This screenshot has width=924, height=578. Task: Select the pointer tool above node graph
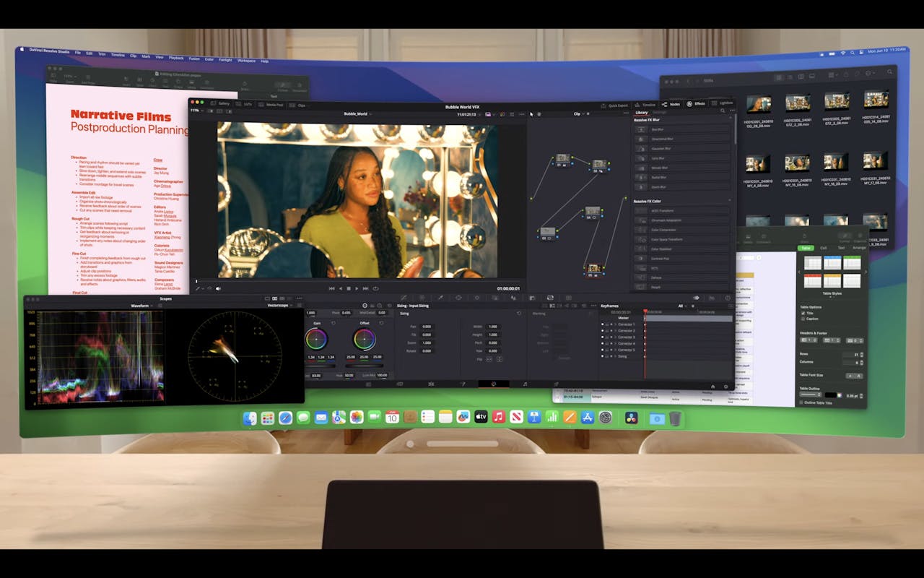click(x=531, y=114)
